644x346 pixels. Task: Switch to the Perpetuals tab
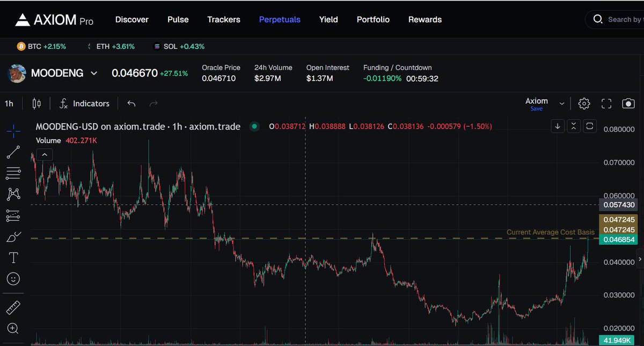tap(280, 20)
